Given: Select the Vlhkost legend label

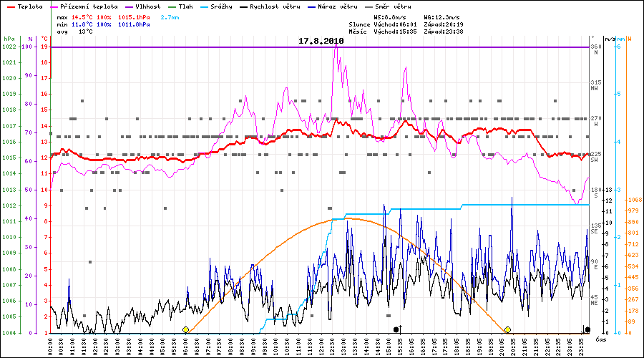Looking at the screenshot, I should point(148,6).
